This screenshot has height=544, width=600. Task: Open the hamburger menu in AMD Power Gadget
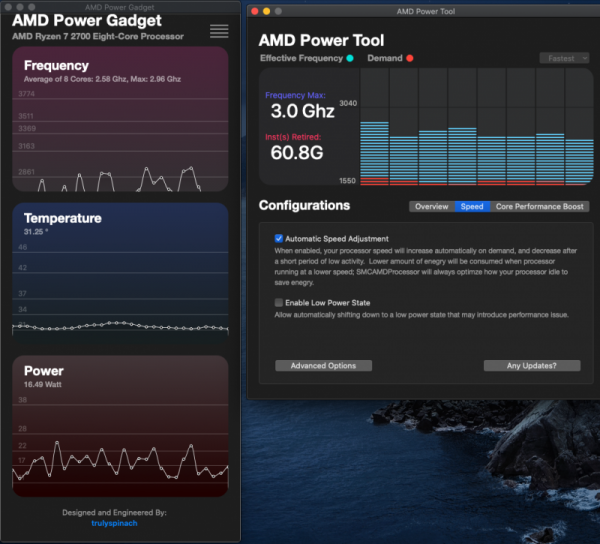pos(219,31)
